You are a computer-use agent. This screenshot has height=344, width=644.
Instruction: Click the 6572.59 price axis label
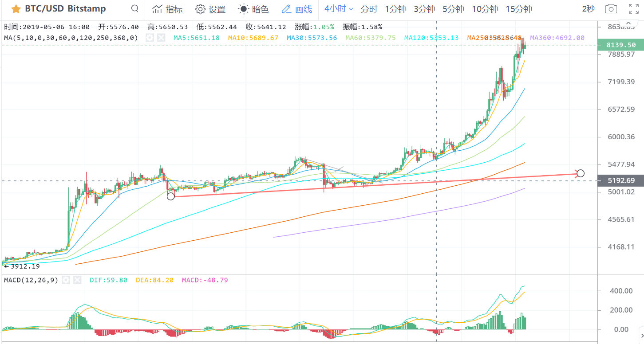[621, 109]
